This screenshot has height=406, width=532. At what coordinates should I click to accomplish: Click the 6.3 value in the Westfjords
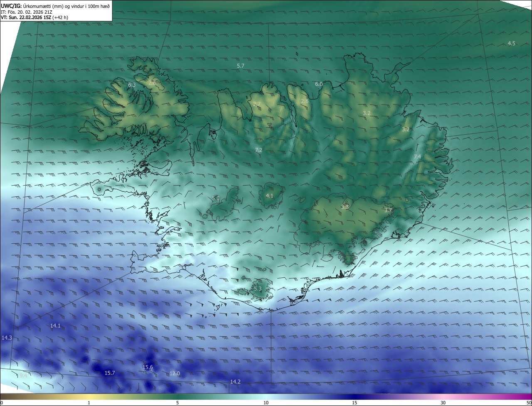coord(132,85)
